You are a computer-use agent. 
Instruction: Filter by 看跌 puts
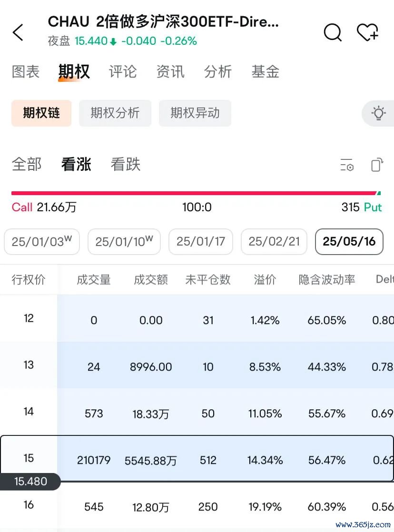(126, 165)
